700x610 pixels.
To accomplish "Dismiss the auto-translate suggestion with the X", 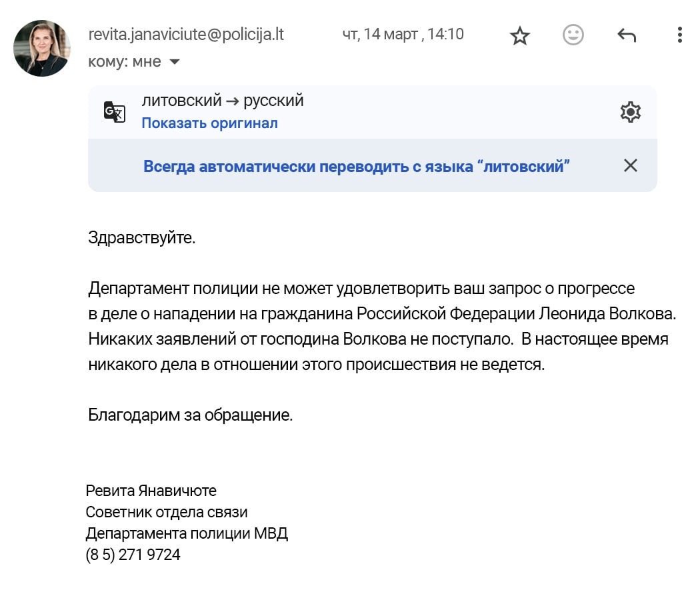I will click(x=630, y=165).
